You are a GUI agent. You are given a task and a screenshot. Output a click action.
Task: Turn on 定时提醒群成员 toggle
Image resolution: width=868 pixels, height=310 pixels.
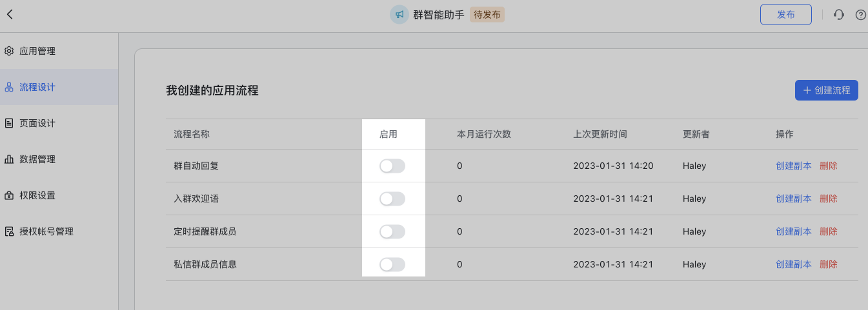pos(392,231)
